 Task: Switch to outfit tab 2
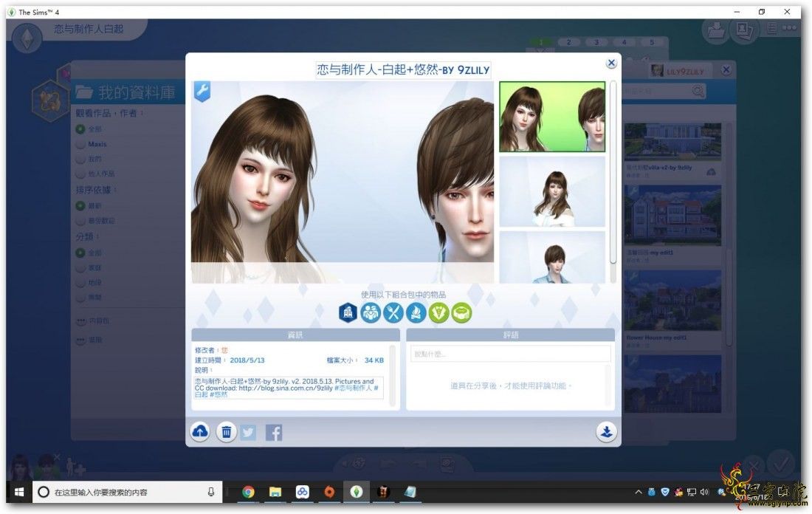(568, 42)
